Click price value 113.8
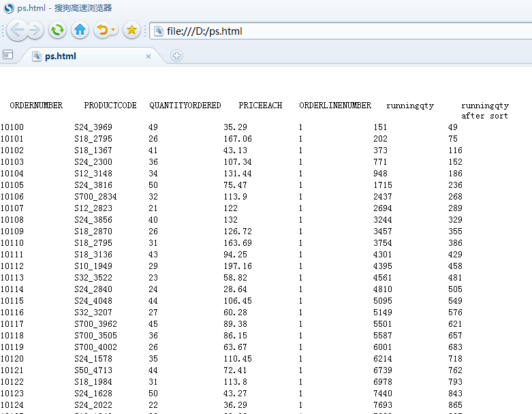Screen dimensions: 532x414 click(x=235, y=382)
